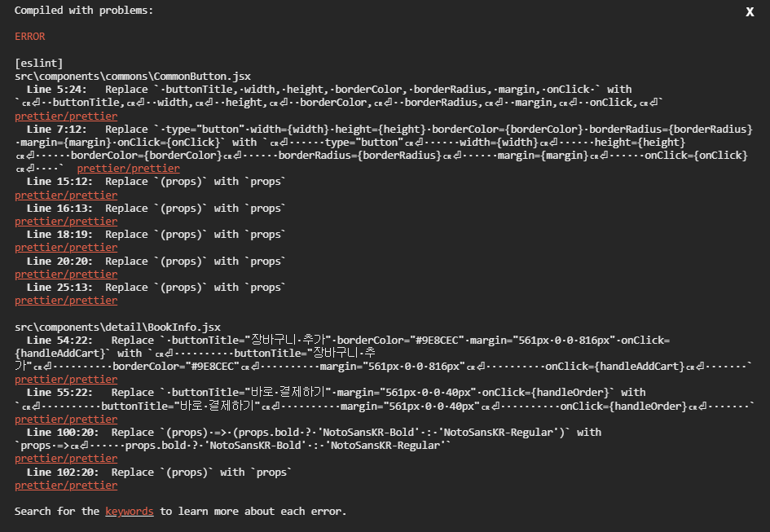Open prettier/prettier link under Line 102:20

tap(66, 486)
